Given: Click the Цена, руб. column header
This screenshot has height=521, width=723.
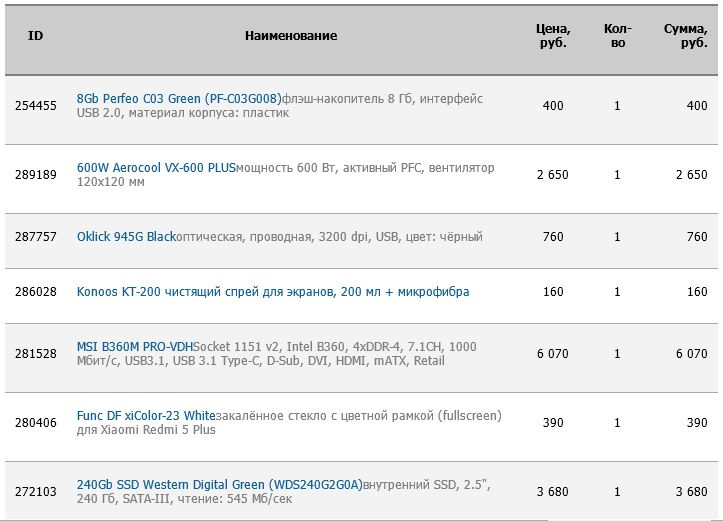Looking at the screenshot, I should tap(553, 36).
